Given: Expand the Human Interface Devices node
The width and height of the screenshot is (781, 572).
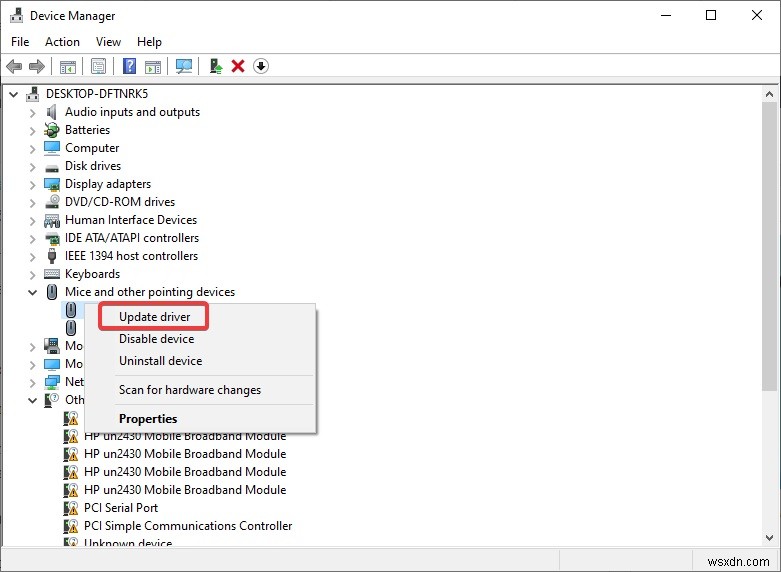Looking at the screenshot, I should (x=32, y=220).
